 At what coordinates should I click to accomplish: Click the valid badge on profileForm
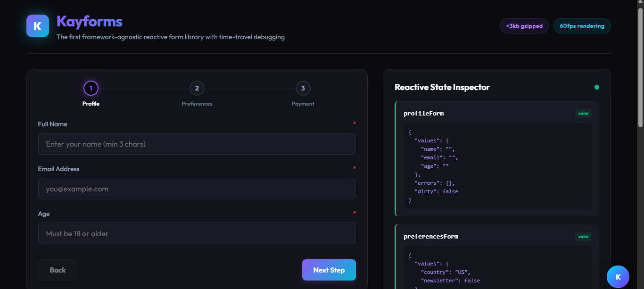[583, 113]
